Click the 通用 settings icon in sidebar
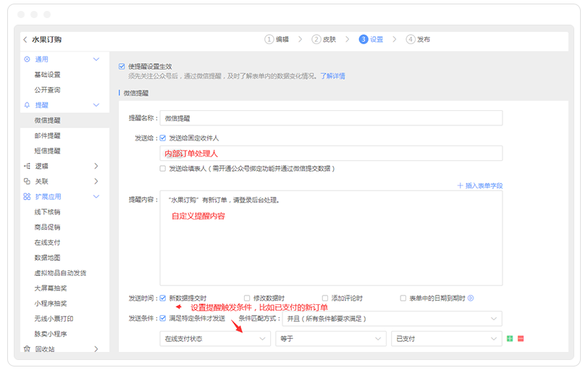 [27, 59]
